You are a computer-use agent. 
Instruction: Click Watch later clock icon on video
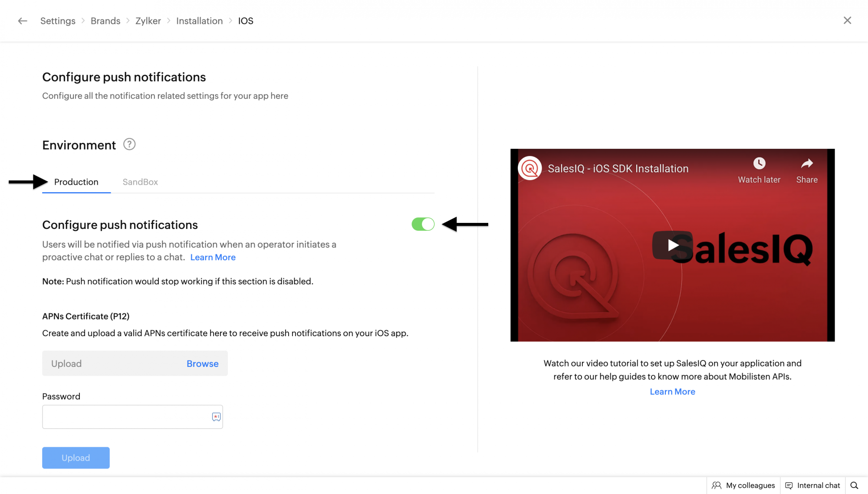tap(759, 164)
